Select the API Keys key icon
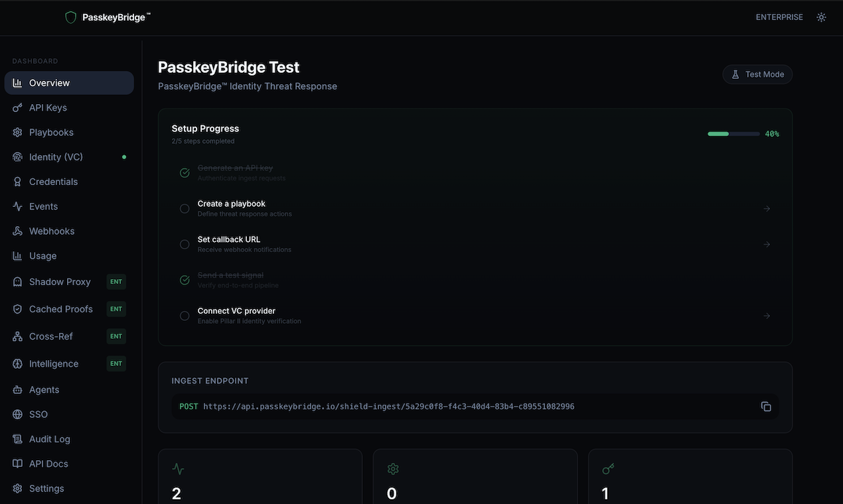This screenshot has width=843, height=504. 17,107
